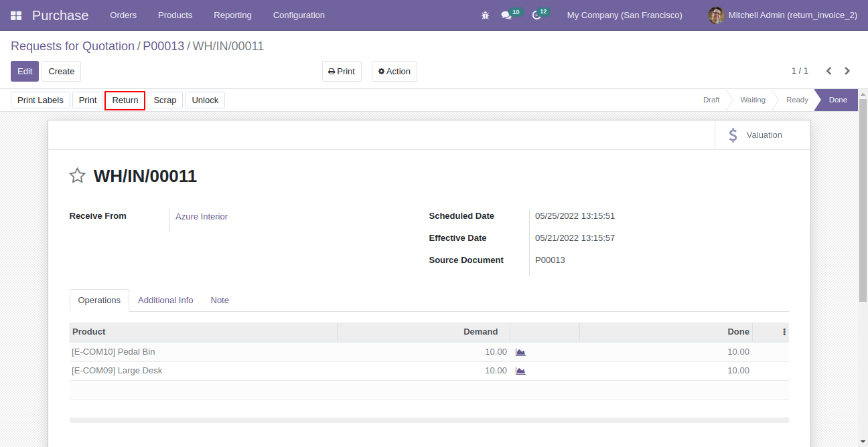The image size is (868, 447).
Task: Select the Operations tab
Action: point(99,300)
